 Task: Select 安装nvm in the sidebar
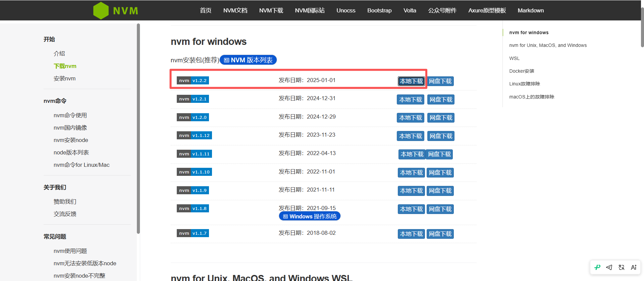[x=65, y=78]
